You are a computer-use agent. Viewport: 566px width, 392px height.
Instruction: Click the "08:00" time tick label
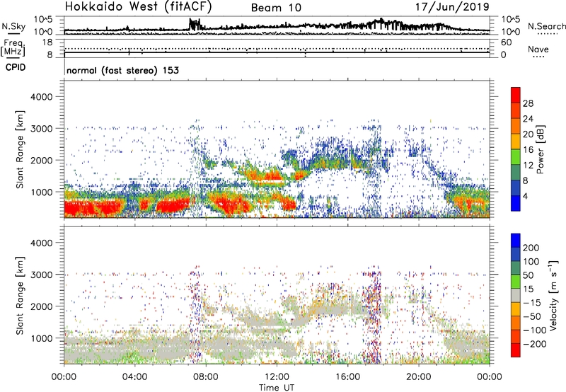pyautogui.click(x=206, y=377)
